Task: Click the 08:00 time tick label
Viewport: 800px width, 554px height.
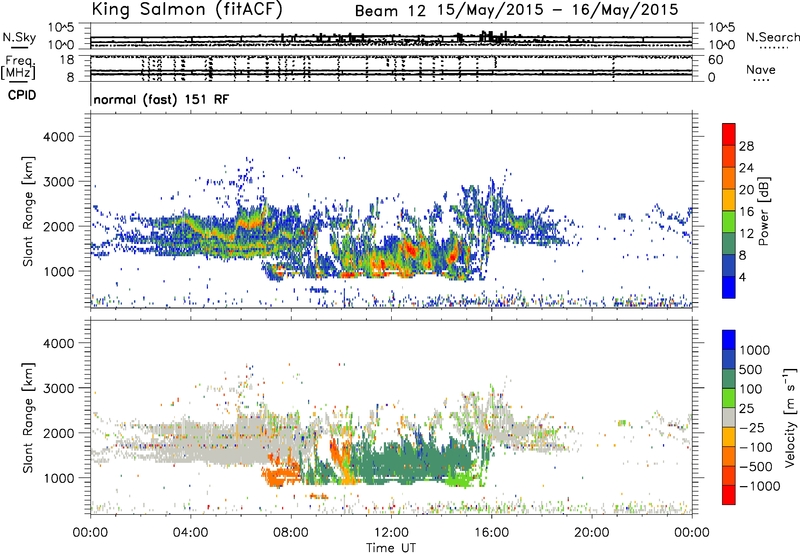Action: pos(291,533)
